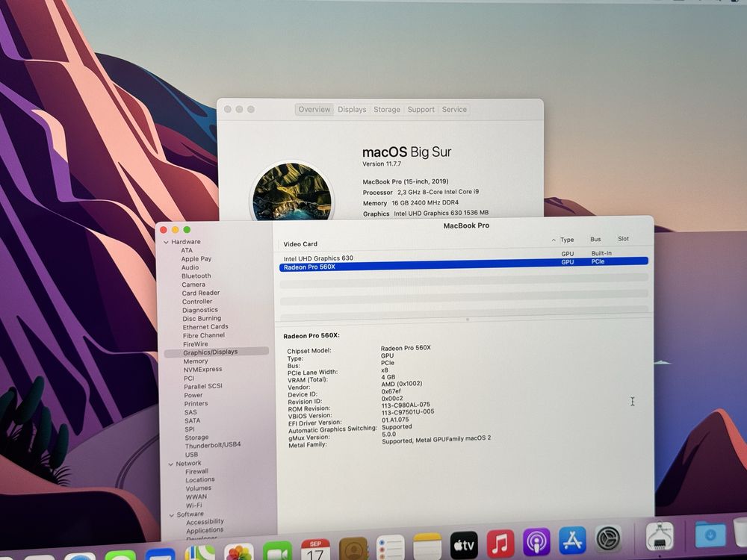Select ATA in the Hardware list
This screenshot has width=747, height=560.
187,250
